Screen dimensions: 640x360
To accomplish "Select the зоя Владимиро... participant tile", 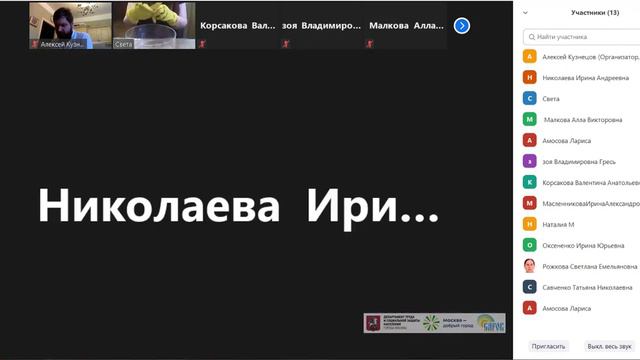I will [x=321, y=26].
